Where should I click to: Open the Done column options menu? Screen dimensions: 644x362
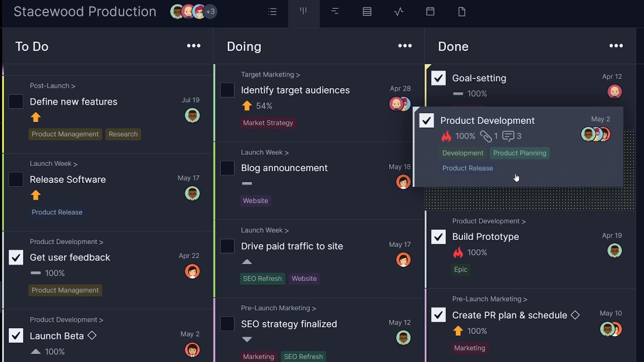[x=616, y=46]
